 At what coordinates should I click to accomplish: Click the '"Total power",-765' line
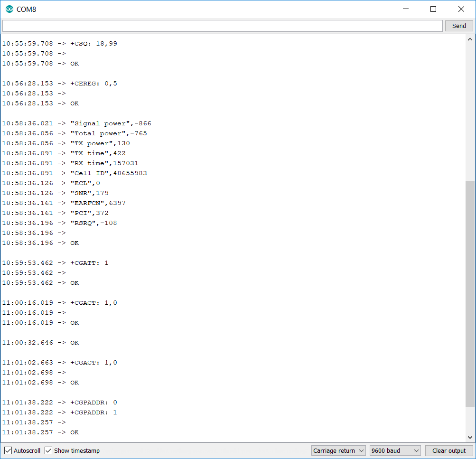pyautogui.click(x=75, y=133)
